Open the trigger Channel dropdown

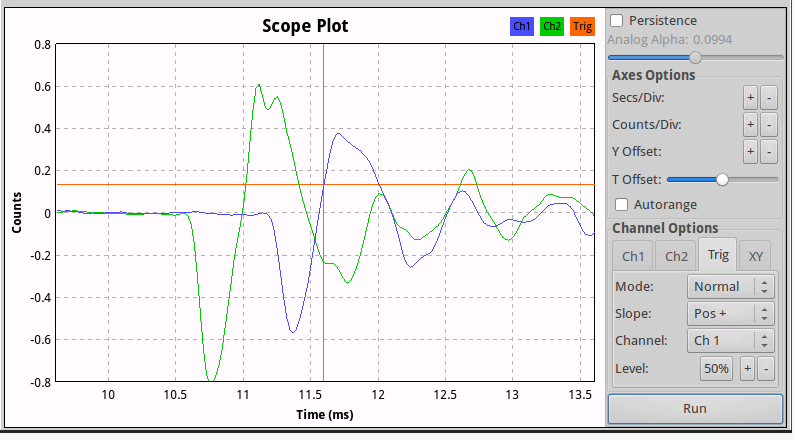731,341
